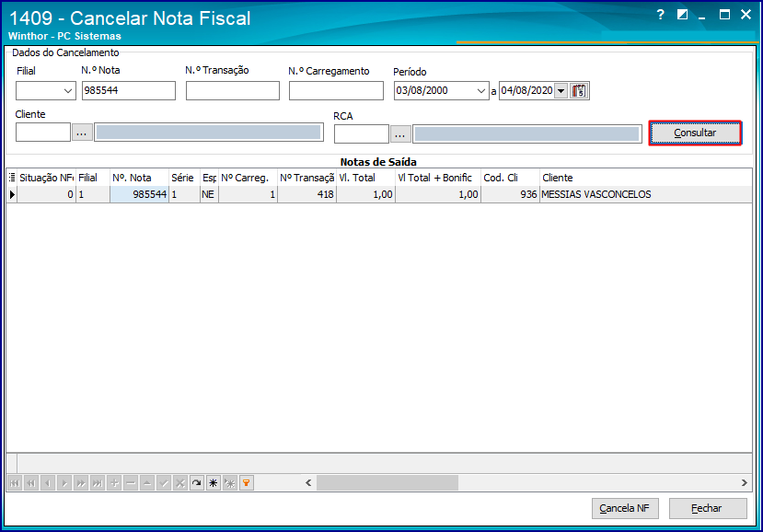Viewport: 763px width, 532px height.
Task: Click the Nº Transação column header
Action: (306, 178)
